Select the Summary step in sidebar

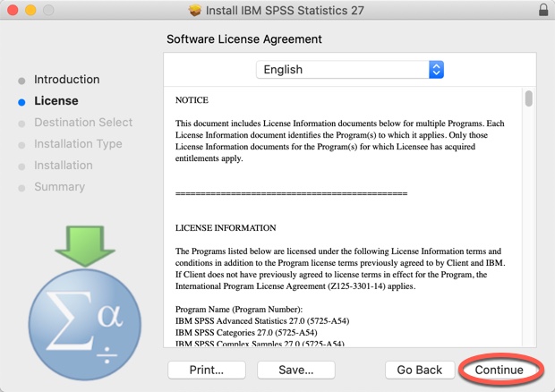[x=59, y=187]
